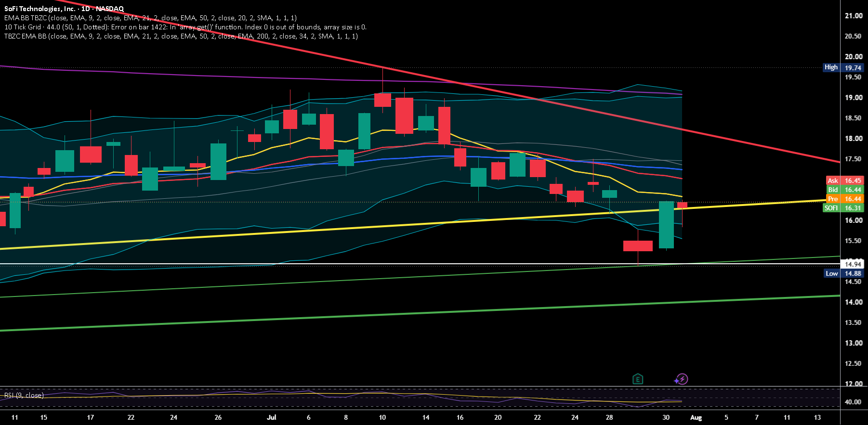Screen dimensions: 868x425
Task: Click the thick green lower trendline
Action: (419, 313)
